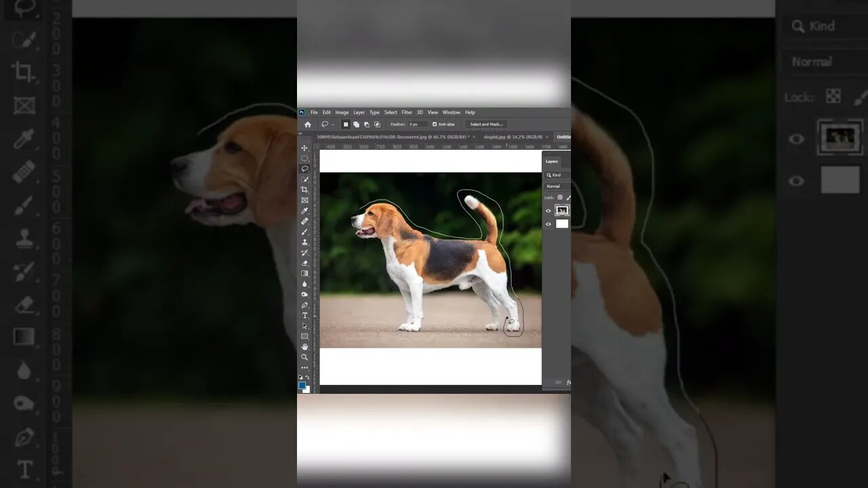
Task: Select the Object Selection tool
Action: 304,179
